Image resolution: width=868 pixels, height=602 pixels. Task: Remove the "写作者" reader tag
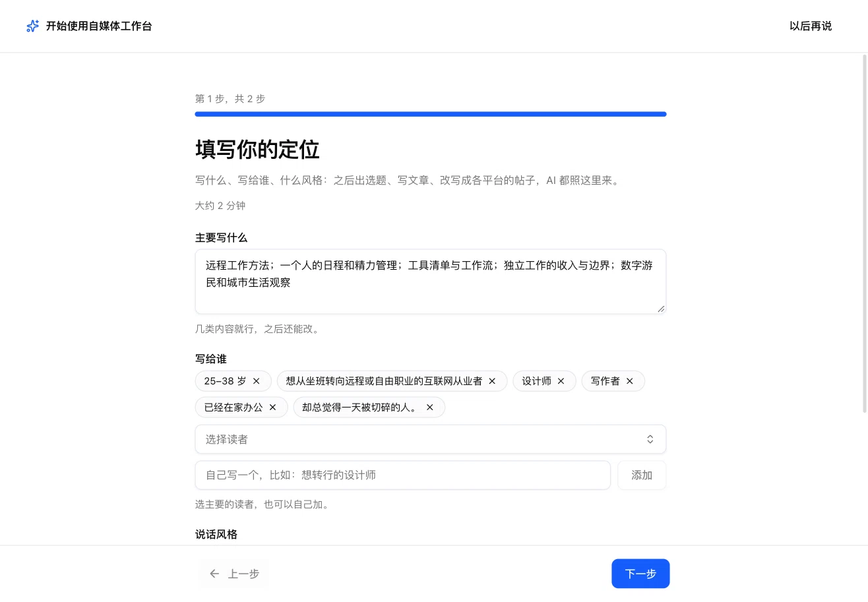click(630, 381)
